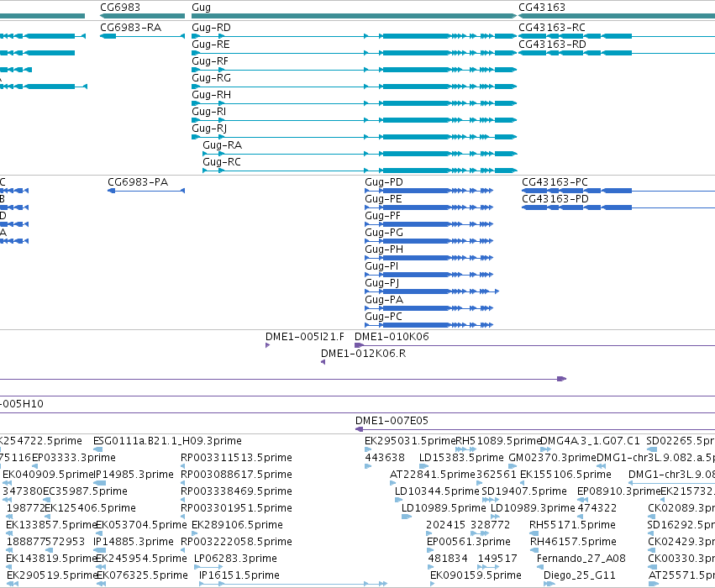Open the Gug-PE protein label

[383, 199]
